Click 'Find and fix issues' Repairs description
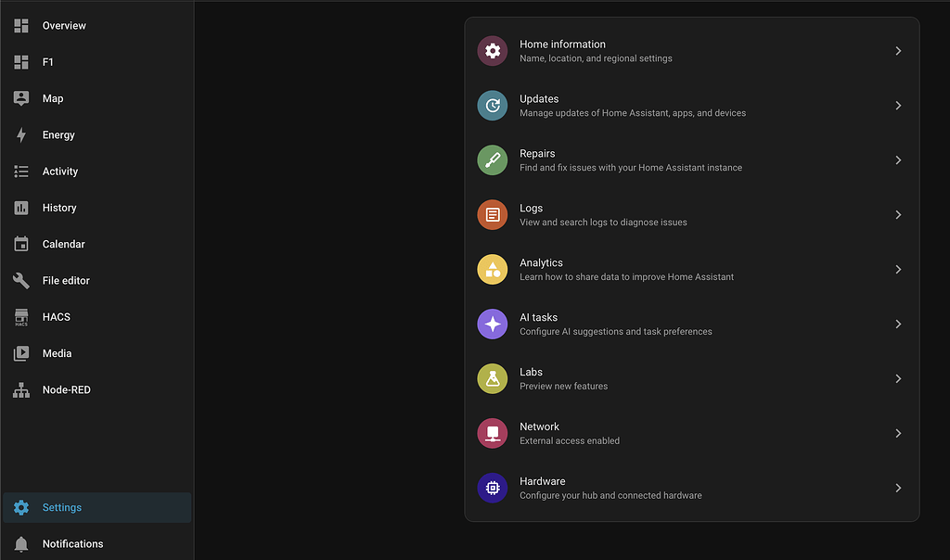Viewport: 950px width, 560px height. point(631,168)
